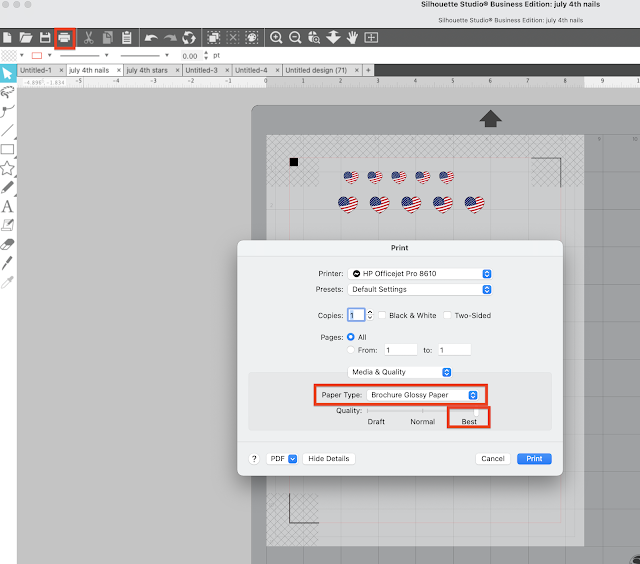Pick the Line drawing tool

click(x=7, y=130)
